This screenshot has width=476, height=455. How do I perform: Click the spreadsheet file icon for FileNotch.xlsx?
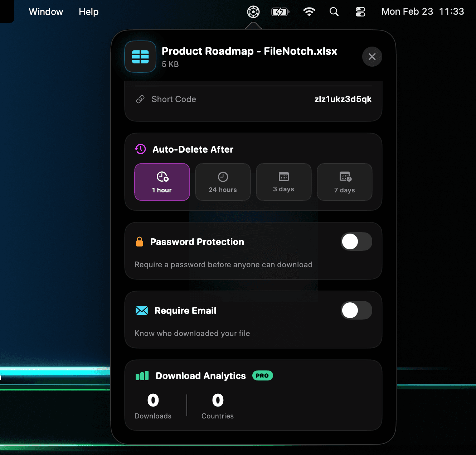140,57
